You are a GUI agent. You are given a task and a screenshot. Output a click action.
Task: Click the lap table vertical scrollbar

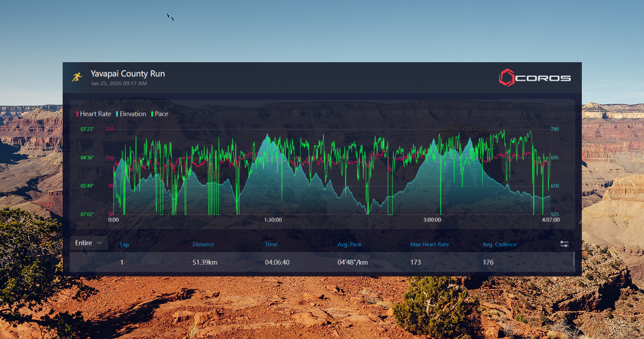point(574,261)
